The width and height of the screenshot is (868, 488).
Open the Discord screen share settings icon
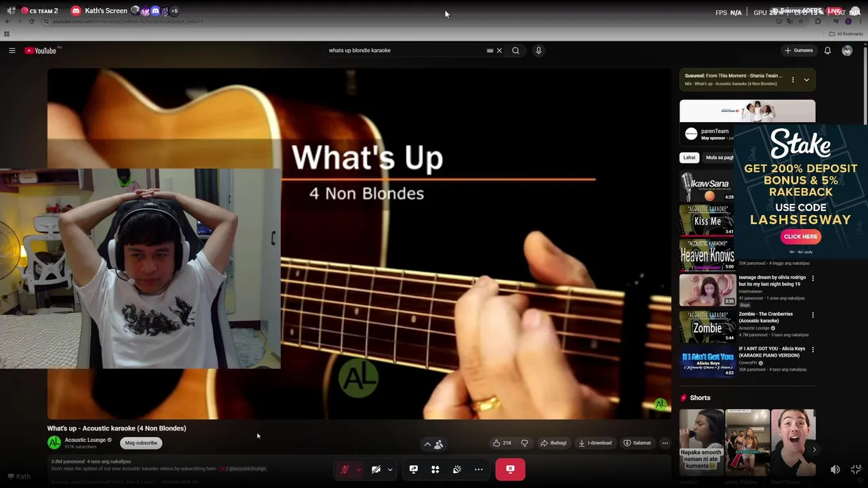(414, 469)
